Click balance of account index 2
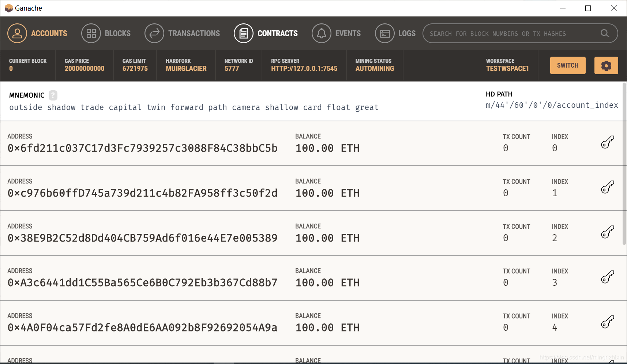The image size is (627, 364). [327, 238]
